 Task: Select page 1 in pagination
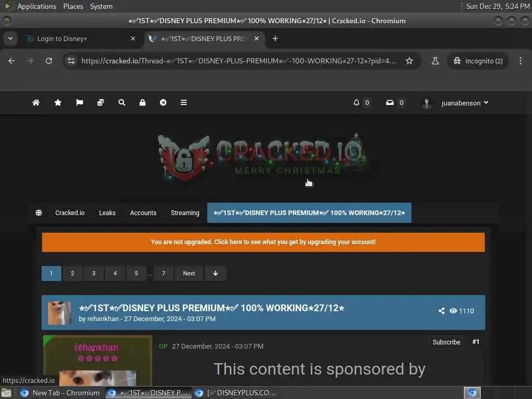pyautogui.click(x=51, y=273)
